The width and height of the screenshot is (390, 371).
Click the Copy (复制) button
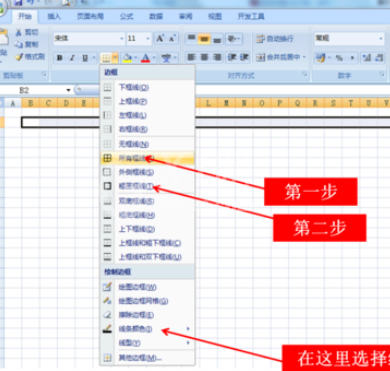tap(27, 44)
